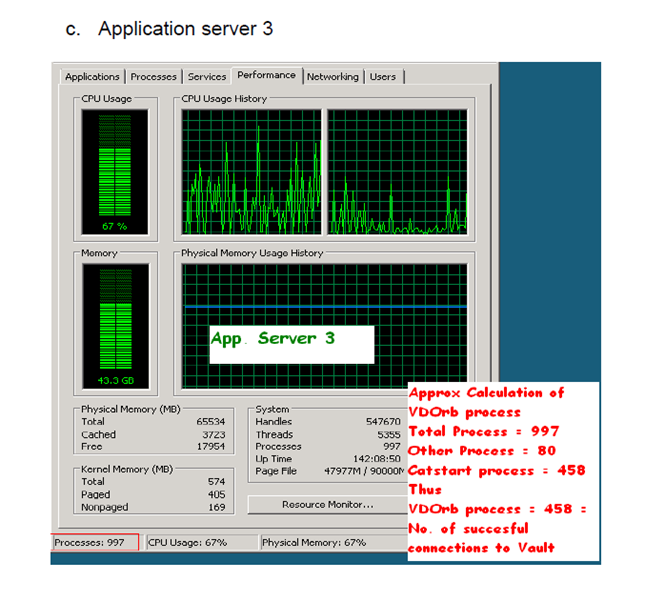This screenshot has width=645, height=602.
Task: Click the Application server 3 heading
Action: (x=185, y=29)
